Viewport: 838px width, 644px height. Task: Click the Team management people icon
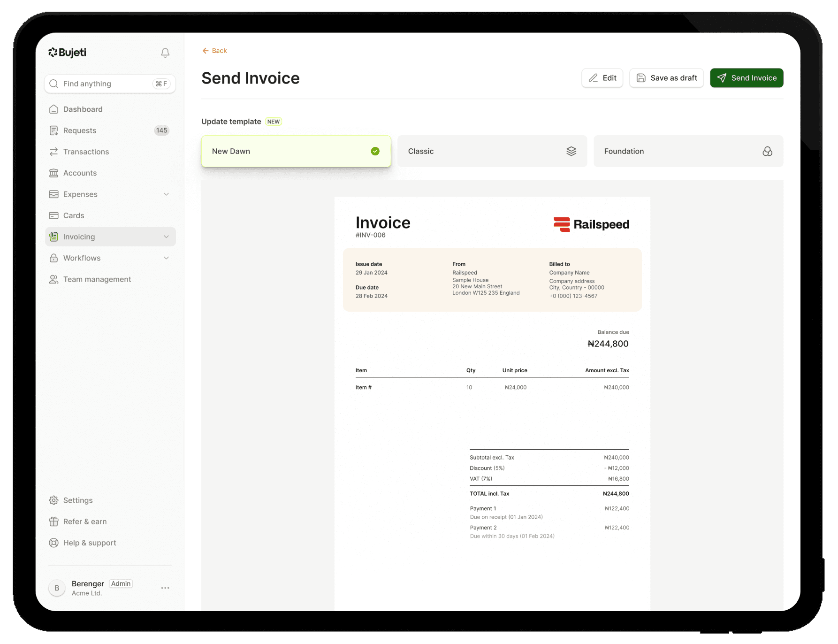pos(54,279)
